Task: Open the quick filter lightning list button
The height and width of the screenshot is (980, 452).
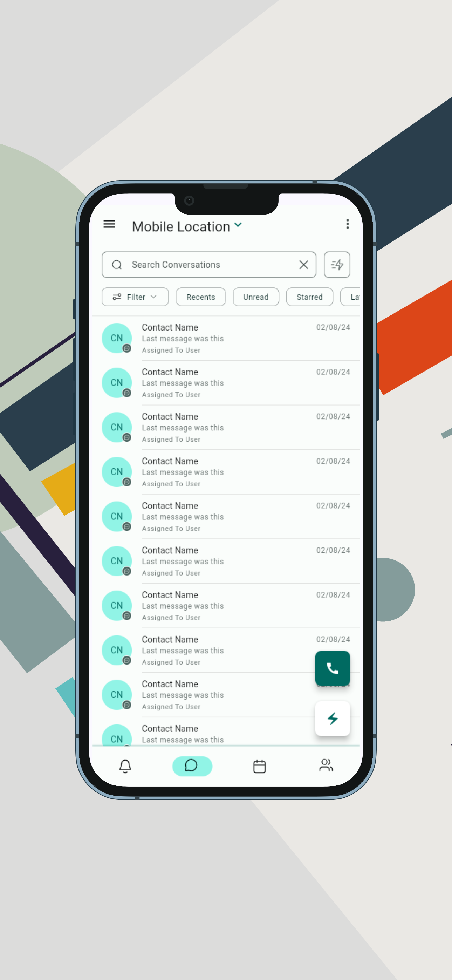Action: click(x=337, y=265)
